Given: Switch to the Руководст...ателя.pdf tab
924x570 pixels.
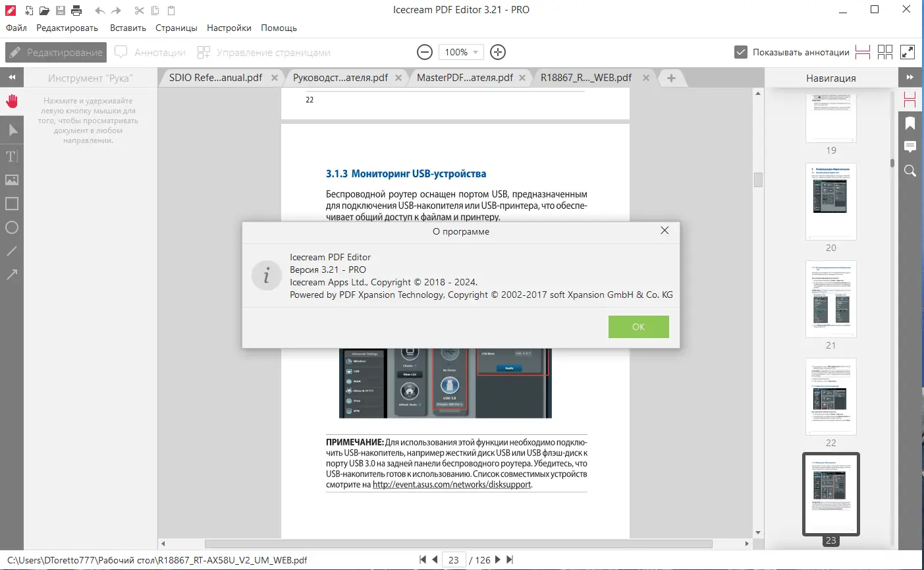Looking at the screenshot, I should 340,78.
